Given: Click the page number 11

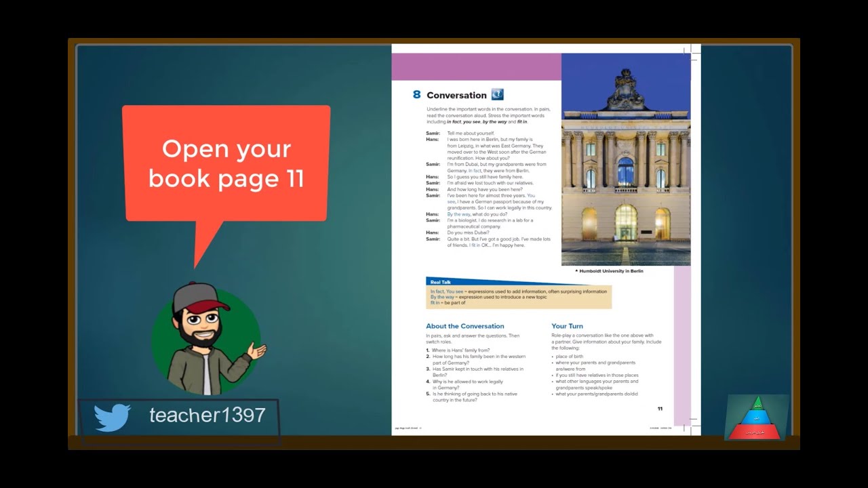Looking at the screenshot, I should tap(660, 409).
